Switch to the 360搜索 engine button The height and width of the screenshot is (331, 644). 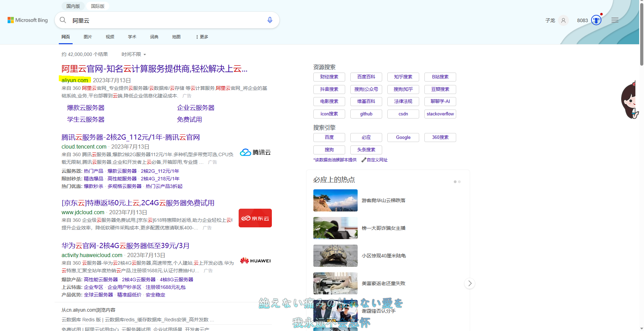[440, 138]
